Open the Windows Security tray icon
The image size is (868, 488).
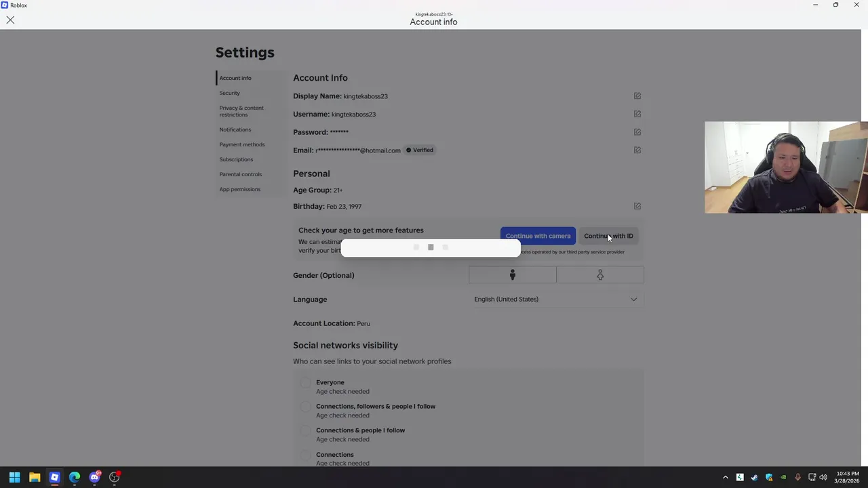click(x=769, y=477)
